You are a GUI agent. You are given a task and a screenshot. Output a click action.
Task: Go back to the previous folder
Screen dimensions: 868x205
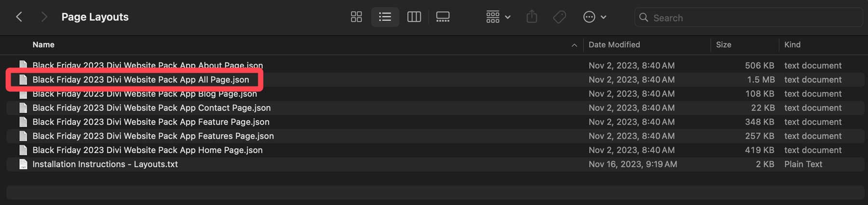coord(19,17)
